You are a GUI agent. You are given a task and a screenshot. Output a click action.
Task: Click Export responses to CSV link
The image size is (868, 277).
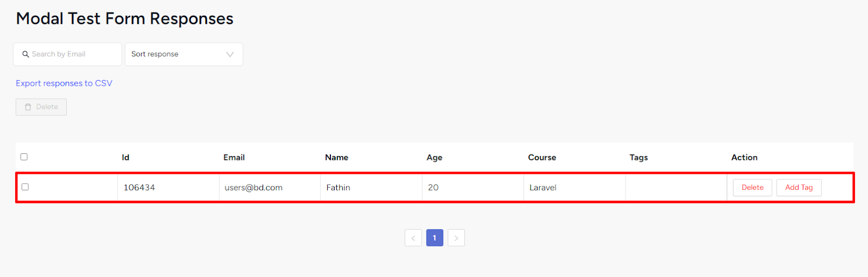(x=64, y=83)
